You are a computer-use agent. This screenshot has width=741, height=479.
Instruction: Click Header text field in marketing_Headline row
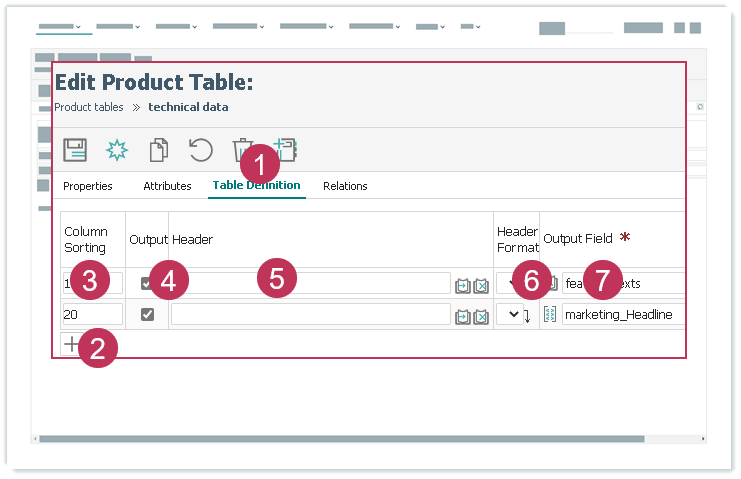point(310,314)
